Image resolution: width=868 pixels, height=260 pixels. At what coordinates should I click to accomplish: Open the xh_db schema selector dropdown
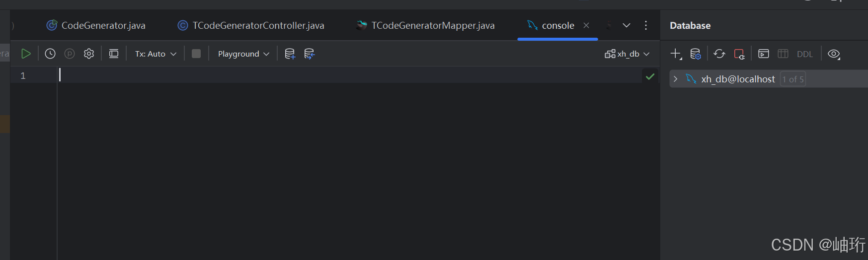coord(628,54)
